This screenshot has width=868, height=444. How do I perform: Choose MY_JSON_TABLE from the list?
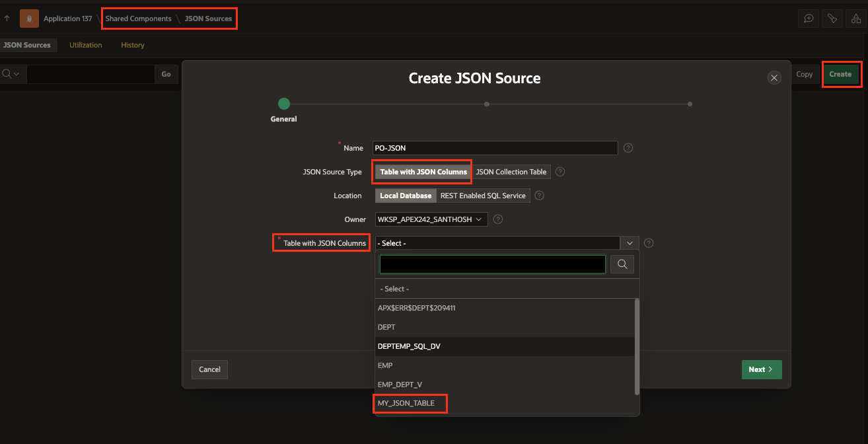click(x=406, y=403)
